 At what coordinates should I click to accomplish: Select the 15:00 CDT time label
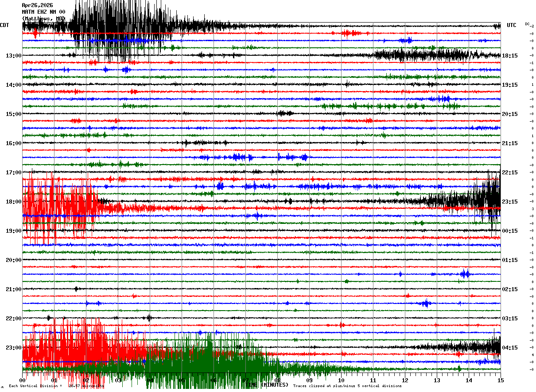click(14, 114)
